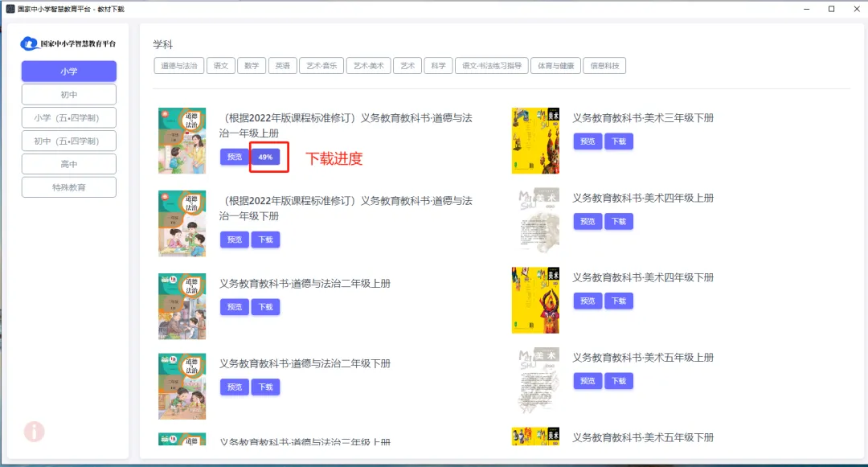Click the 学科 heading
Image resolution: width=868 pixels, height=467 pixels.
[x=162, y=44]
